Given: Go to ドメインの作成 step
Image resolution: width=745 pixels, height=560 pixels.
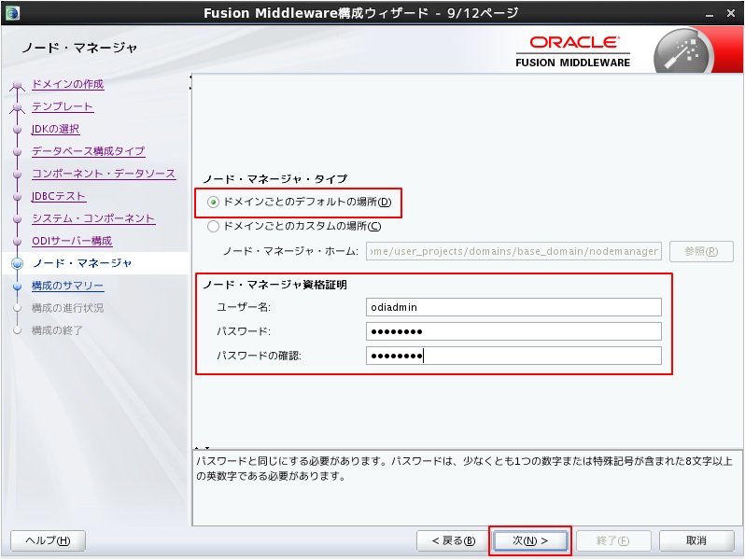Looking at the screenshot, I should click(x=67, y=84).
